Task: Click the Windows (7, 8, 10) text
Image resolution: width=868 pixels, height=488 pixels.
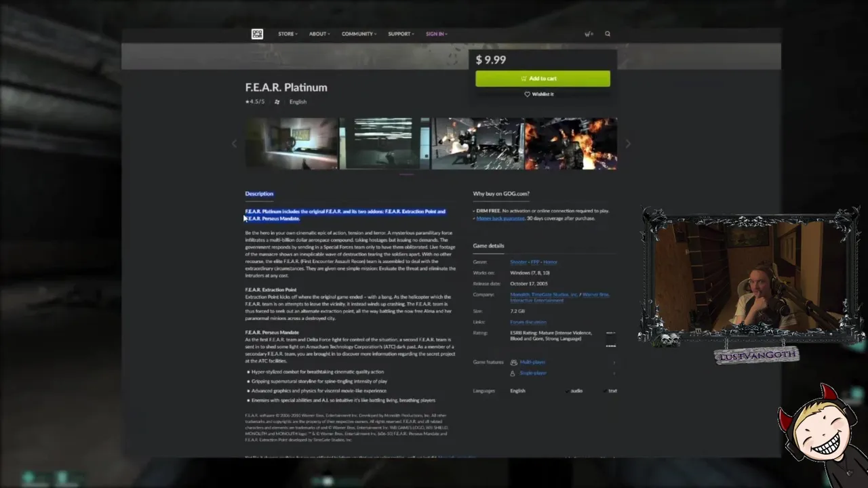Action: point(530,272)
